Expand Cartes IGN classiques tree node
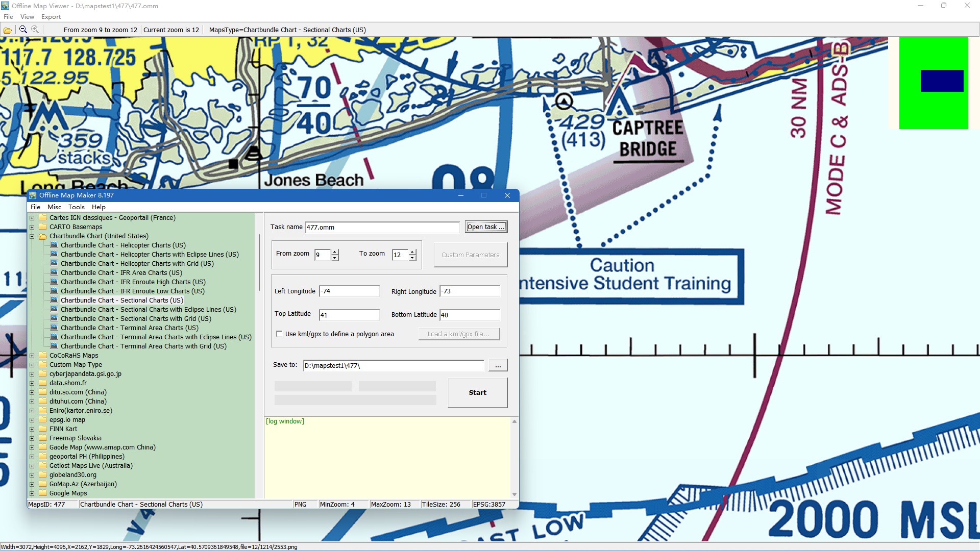Image resolution: width=980 pixels, height=551 pixels. point(32,218)
